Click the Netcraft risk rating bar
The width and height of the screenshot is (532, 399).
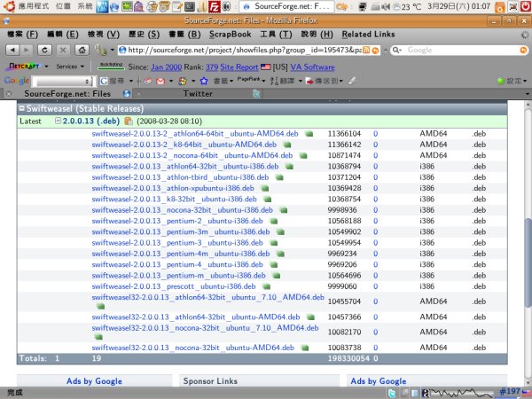(x=112, y=66)
